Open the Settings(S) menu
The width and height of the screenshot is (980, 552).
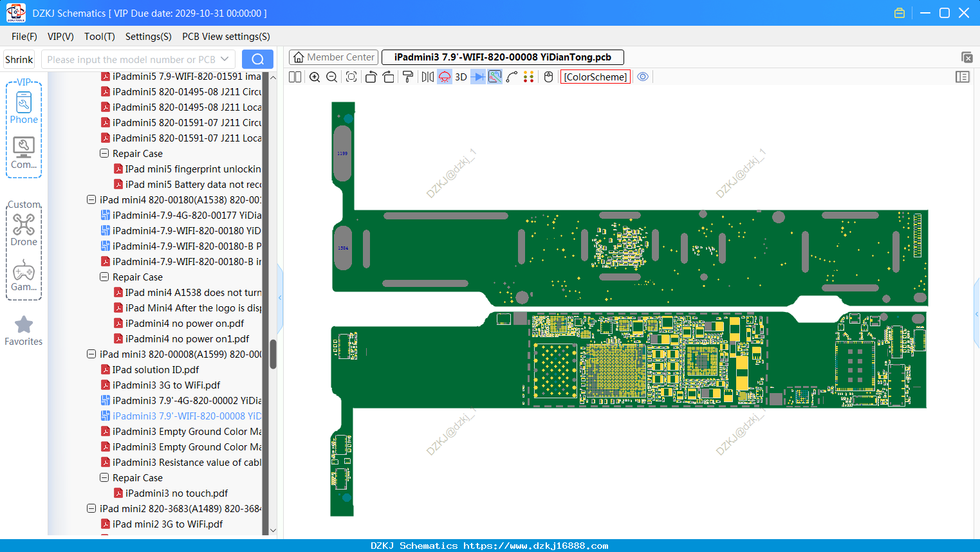(149, 37)
